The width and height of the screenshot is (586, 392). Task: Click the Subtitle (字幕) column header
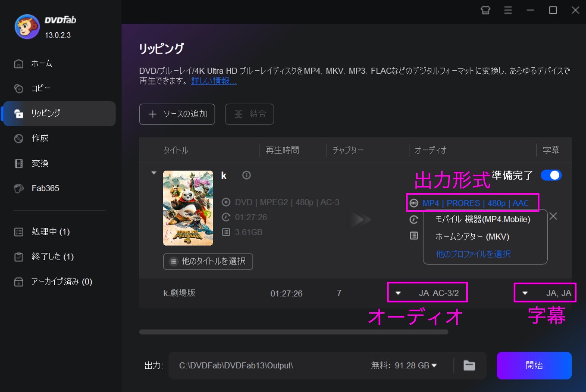(x=551, y=150)
